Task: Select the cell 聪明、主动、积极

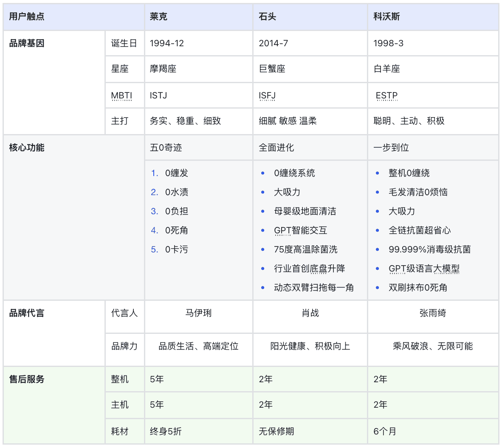Action: tap(433, 121)
